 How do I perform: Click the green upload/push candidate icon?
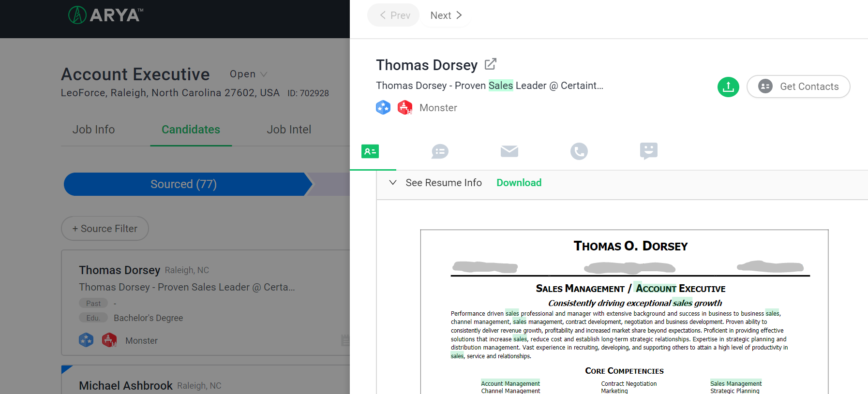(728, 87)
